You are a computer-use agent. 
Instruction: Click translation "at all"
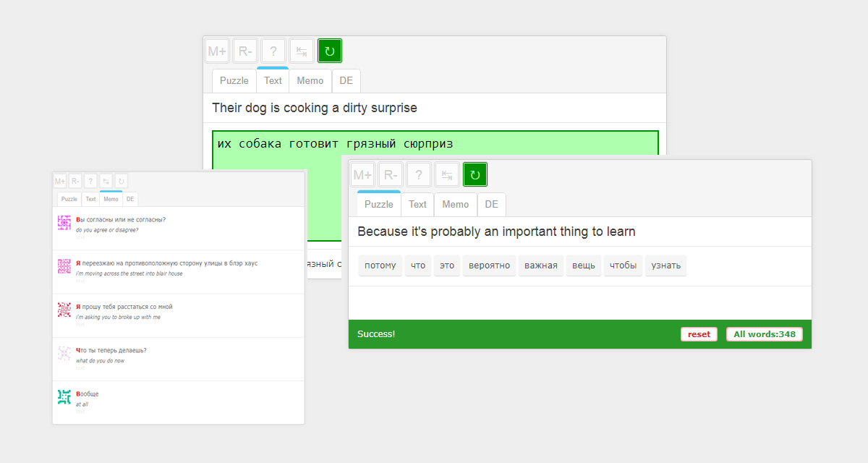click(82, 404)
